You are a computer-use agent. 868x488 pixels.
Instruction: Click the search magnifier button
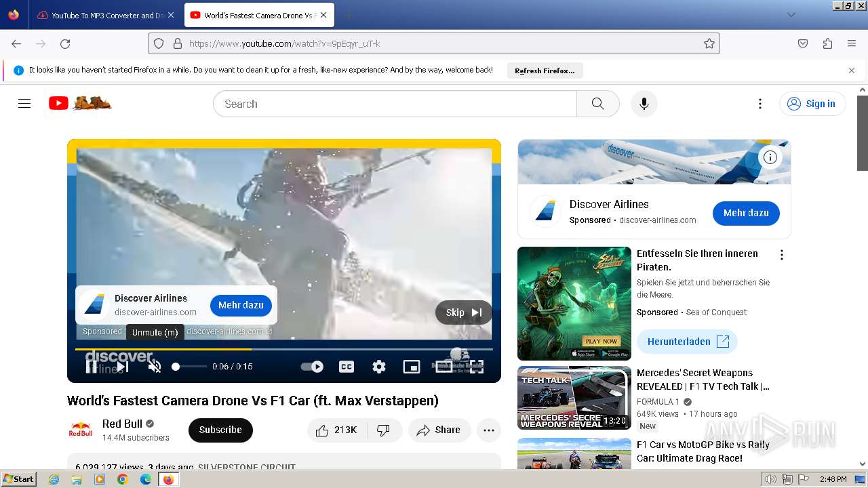point(597,104)
